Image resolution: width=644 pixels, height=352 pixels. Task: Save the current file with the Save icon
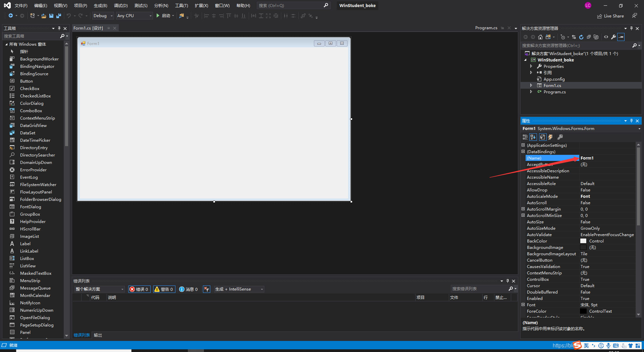tap(51, 16)
